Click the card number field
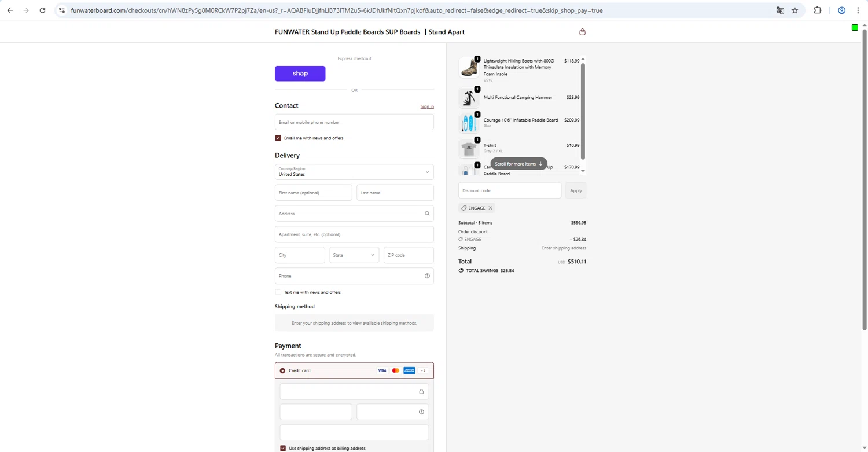Viewport: 868px width, 452px height. click(x=354, y=392)
